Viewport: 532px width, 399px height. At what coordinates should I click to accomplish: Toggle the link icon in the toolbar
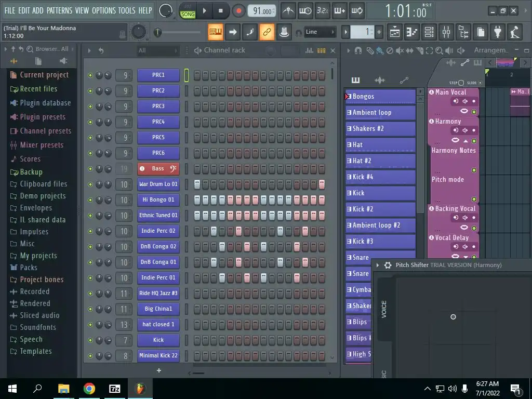267,32
